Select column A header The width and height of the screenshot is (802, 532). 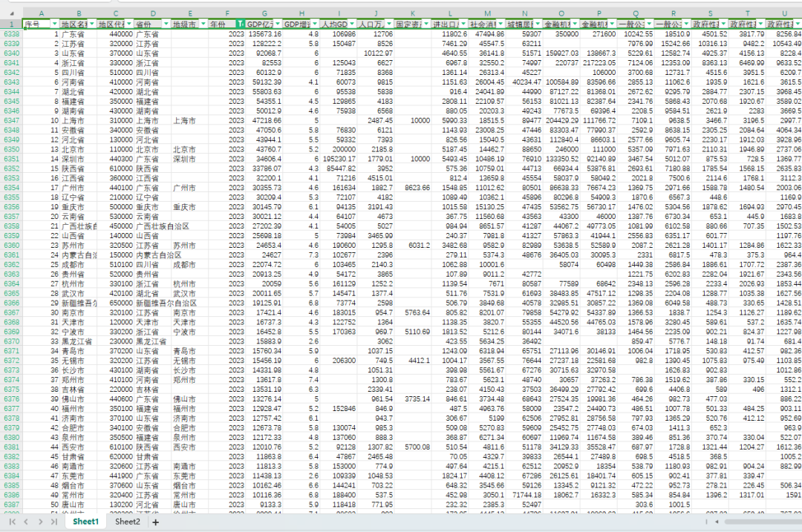[x=42, y=14]
